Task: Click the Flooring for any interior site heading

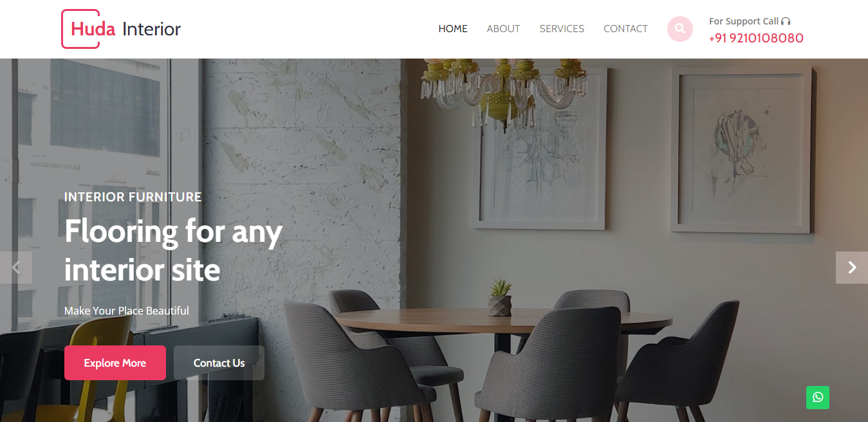Action: (174, 250)
